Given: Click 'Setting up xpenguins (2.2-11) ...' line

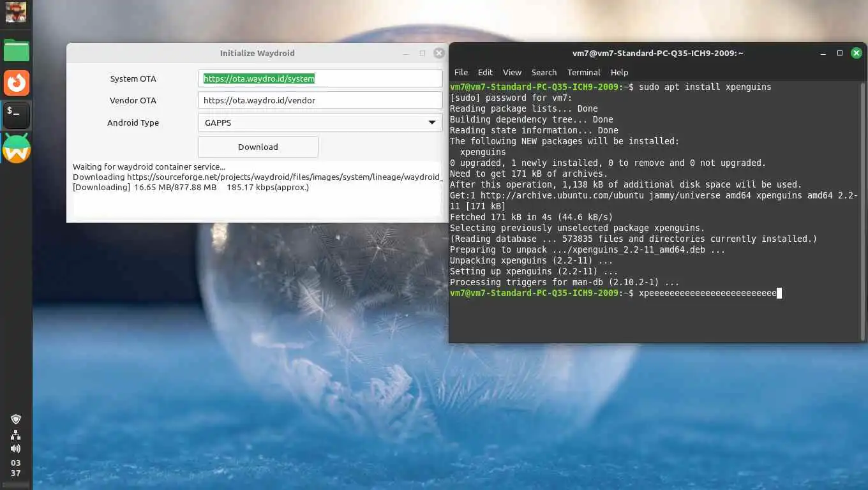Looking at the screenshot, I should [534, 271].
